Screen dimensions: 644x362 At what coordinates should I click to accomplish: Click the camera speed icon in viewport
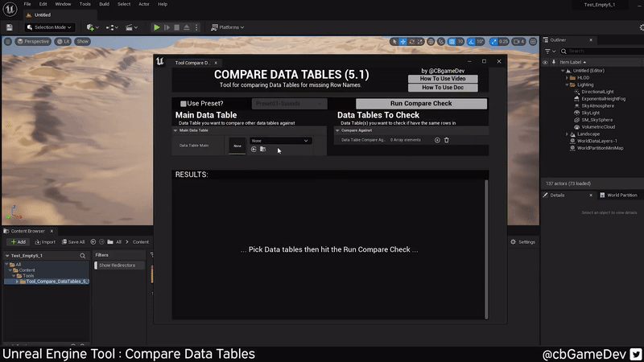pyautogui.click(x=518, y=41)
